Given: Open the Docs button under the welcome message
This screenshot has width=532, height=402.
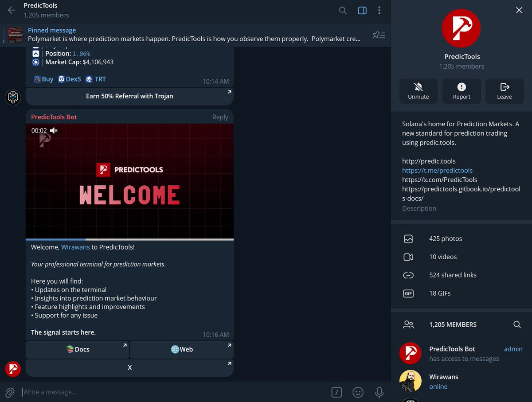Looking at the screenshot, I should 77,349.
